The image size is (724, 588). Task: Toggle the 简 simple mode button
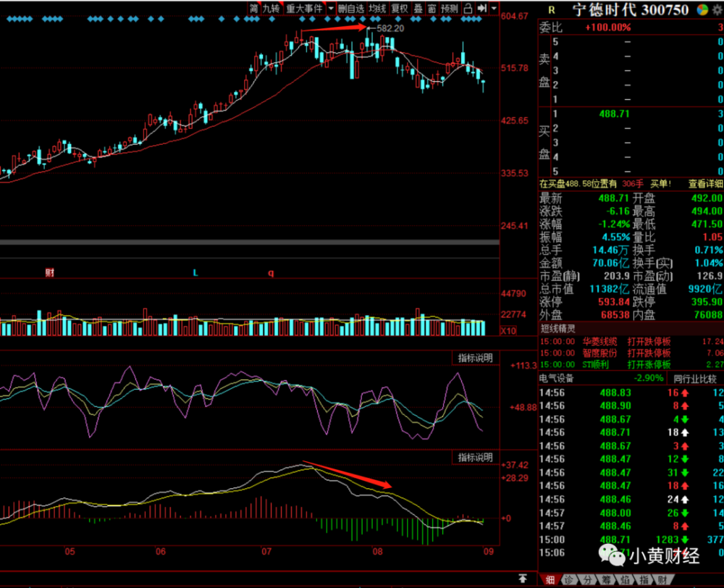pos(254,8)
